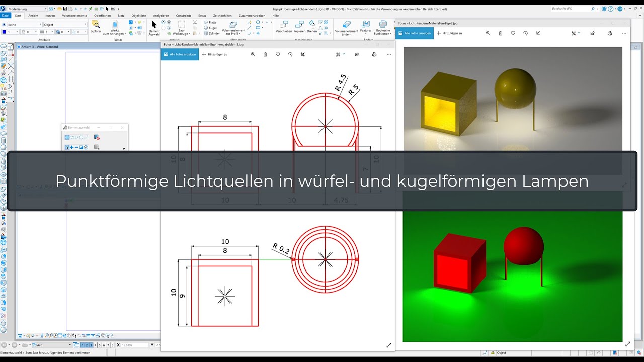Viewport: 644px width, 362px height.
Task: Choose the Platte solid tool
Action: tap(211, 22)
